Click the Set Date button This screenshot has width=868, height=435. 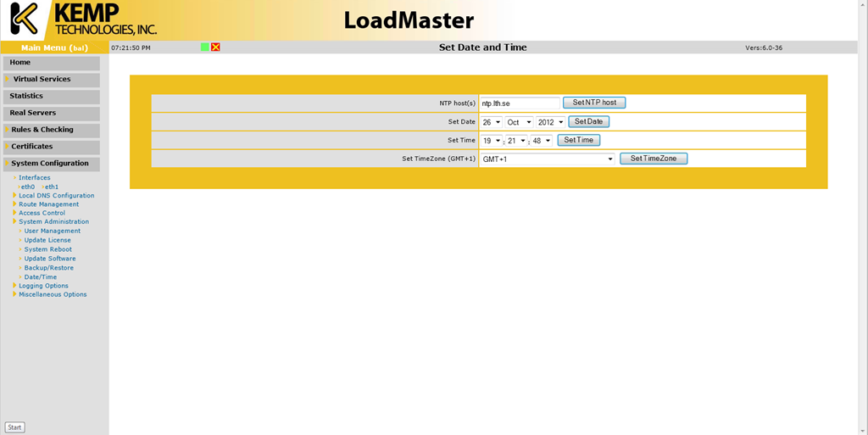coord(589,122)
